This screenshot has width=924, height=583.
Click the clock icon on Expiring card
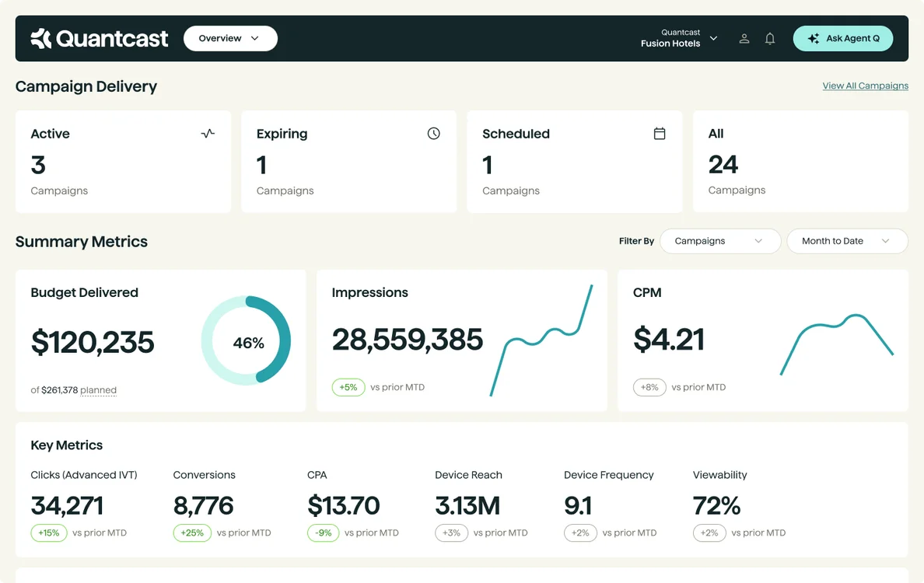click(434, 134)
